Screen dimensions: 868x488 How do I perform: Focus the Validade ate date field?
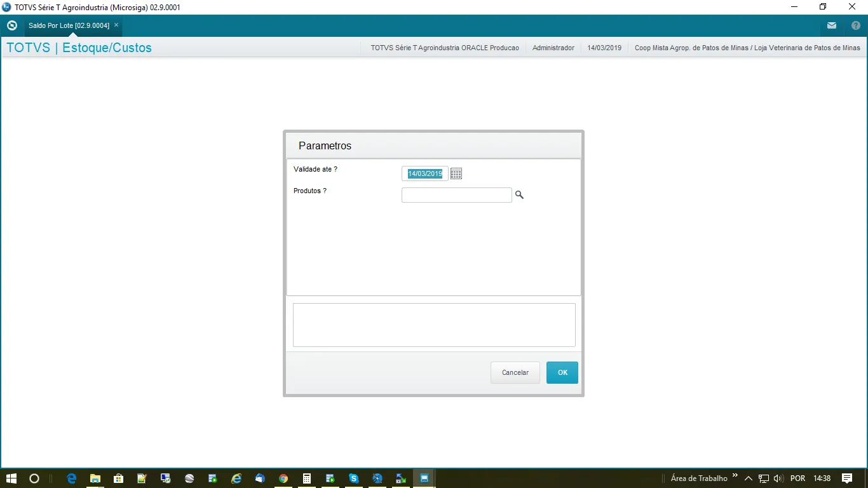[x=424, y=173]
